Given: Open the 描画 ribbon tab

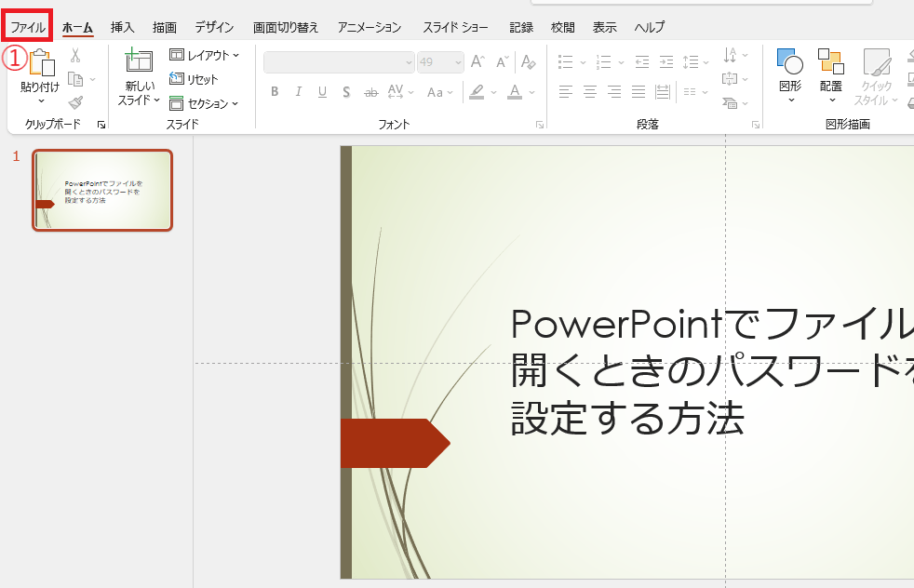Looking at the screenshot, I should (165, 27).
